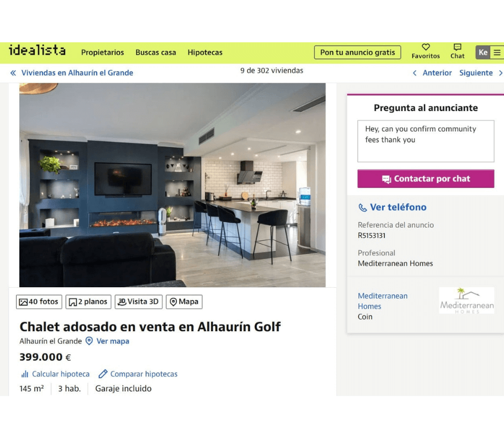Click into the message text box
The height and width of the screenshot is (423, 504).
click(x=426, y=141)
